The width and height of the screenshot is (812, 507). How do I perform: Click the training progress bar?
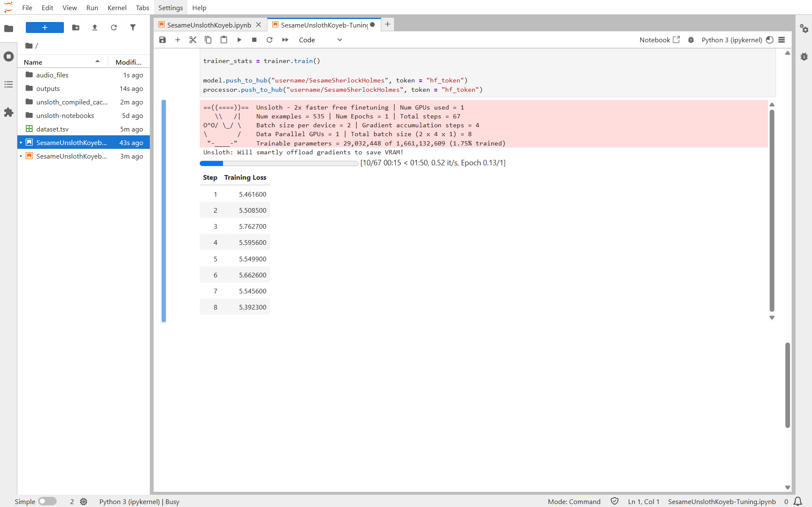pyautogui.click(x=278, y=163)
